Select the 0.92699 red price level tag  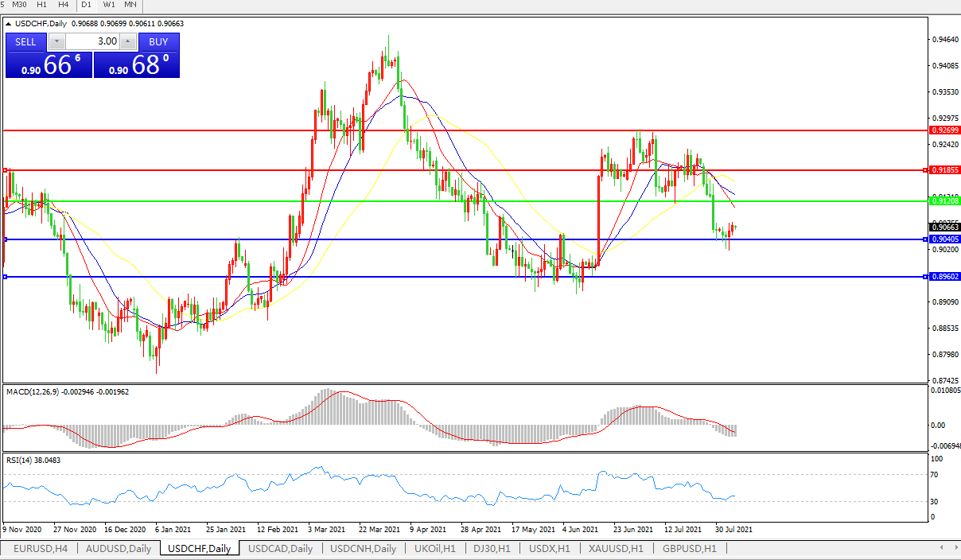pos(945,130)
